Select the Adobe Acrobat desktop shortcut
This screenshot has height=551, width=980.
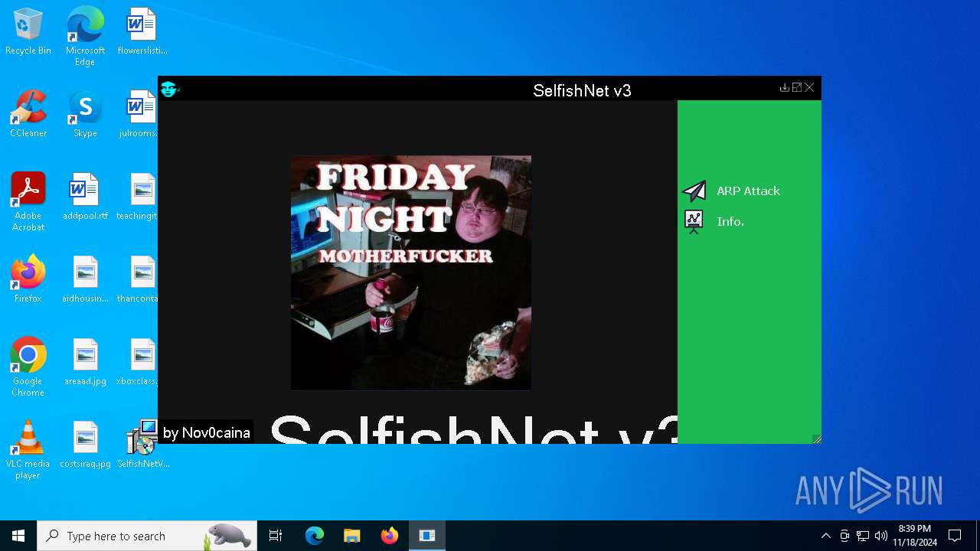[x=28, y=202]
